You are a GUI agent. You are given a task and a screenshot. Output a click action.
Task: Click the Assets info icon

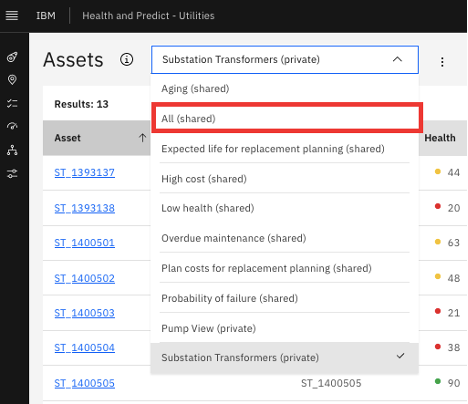[126, 60]
